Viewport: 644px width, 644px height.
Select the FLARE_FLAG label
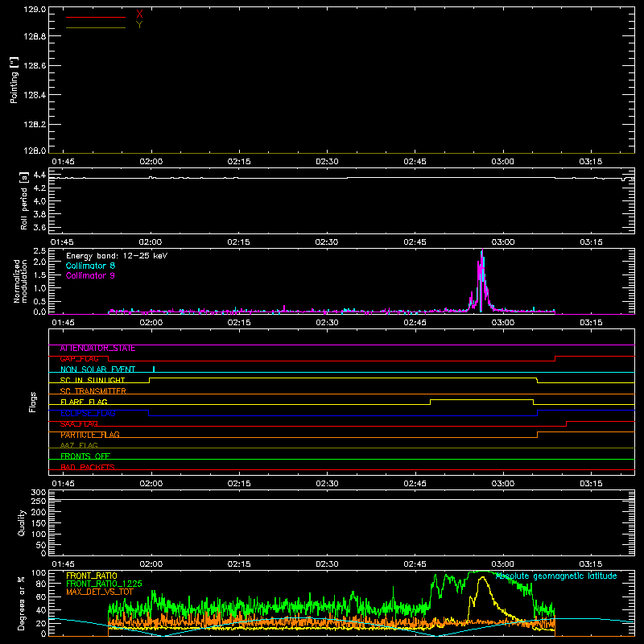click(x=84, y=402)
